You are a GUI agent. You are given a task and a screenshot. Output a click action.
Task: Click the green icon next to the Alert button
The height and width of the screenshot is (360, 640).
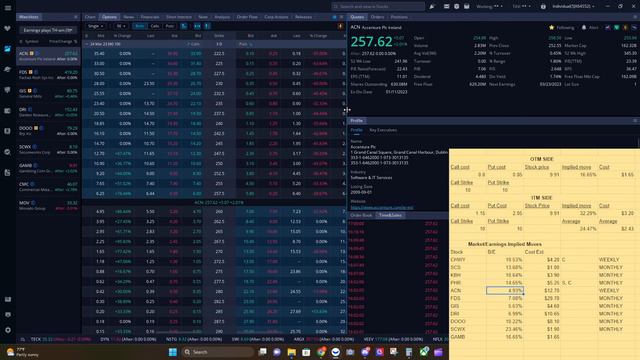(x=617, y=27)
